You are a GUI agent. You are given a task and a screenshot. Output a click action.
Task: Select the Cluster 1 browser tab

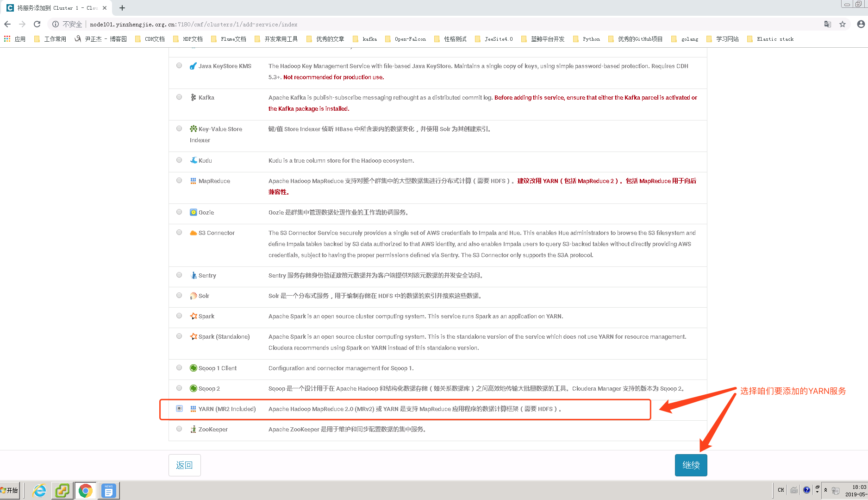click(56, 8)
